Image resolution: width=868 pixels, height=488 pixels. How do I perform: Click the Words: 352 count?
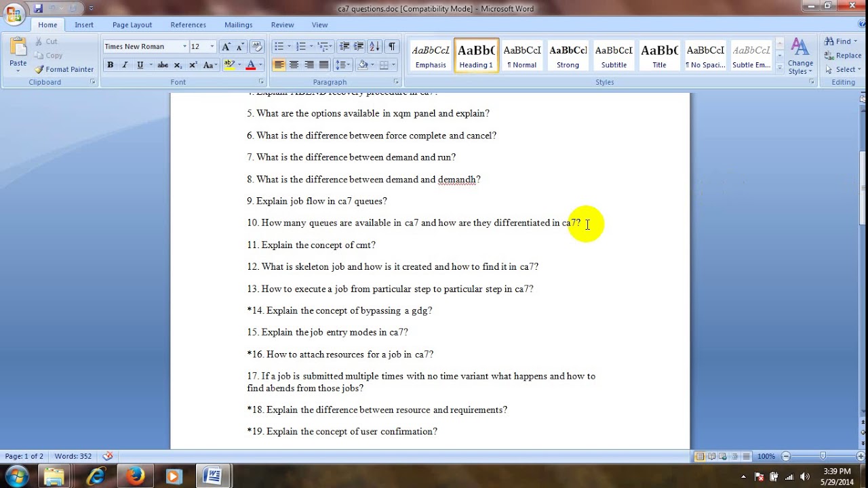click(73, 456)
